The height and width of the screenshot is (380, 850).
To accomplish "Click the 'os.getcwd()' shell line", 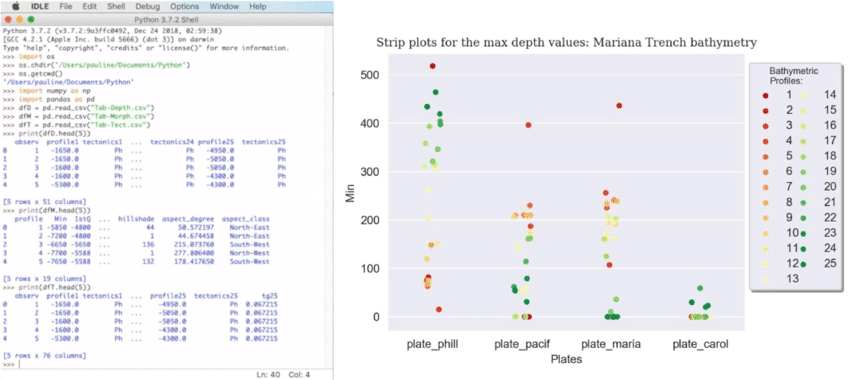I will (x=33, y=74).
